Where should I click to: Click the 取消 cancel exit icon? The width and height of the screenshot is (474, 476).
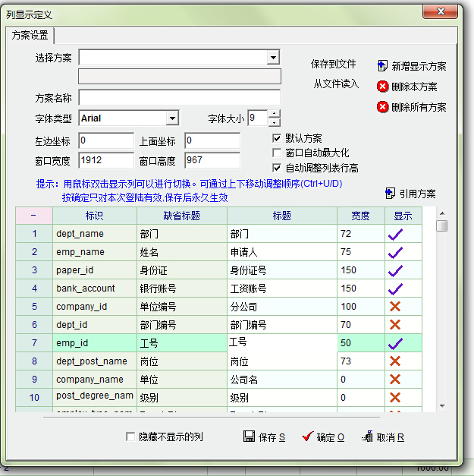(368, 437)
